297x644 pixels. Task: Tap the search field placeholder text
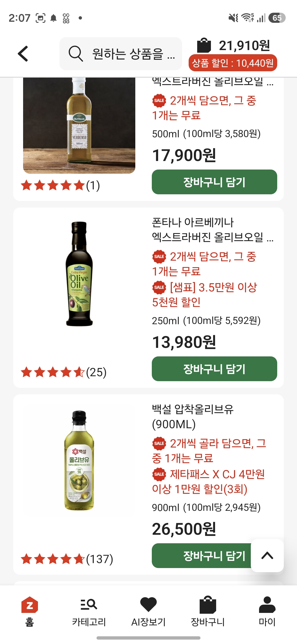click(134, 54)
